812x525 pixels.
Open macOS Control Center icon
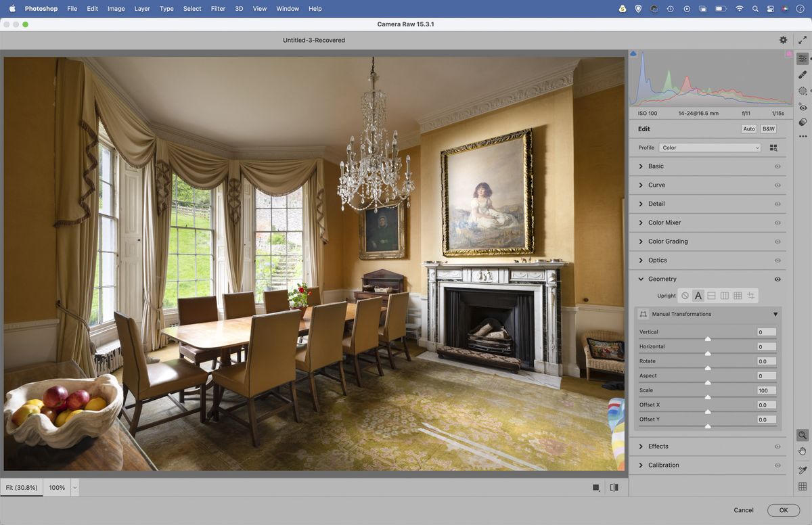pos(771,9)
